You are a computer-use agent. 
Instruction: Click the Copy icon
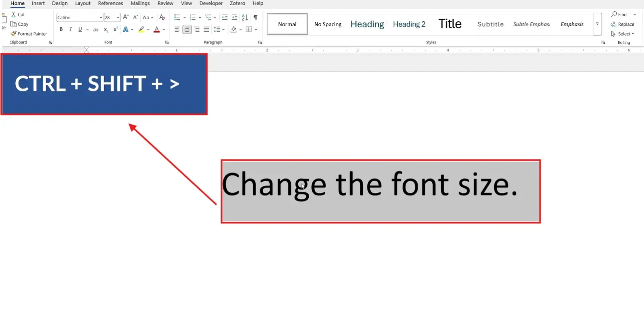click(x=14, y=24)
